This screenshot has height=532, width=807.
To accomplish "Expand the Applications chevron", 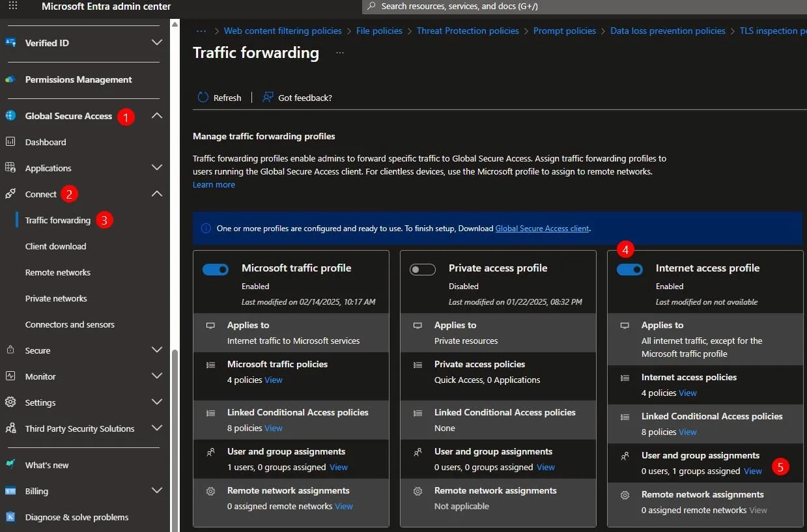I will (157, 168).
